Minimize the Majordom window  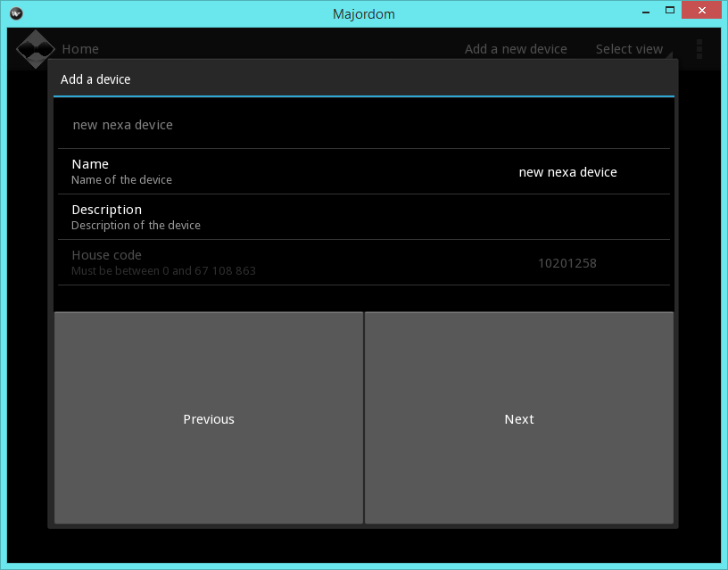click(x=646, y=10)
